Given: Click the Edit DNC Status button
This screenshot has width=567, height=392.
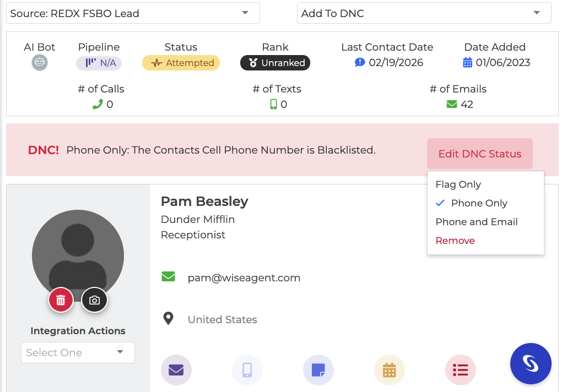Looking at the screenshot, I should pyautogui.click(x=480, y=154).
